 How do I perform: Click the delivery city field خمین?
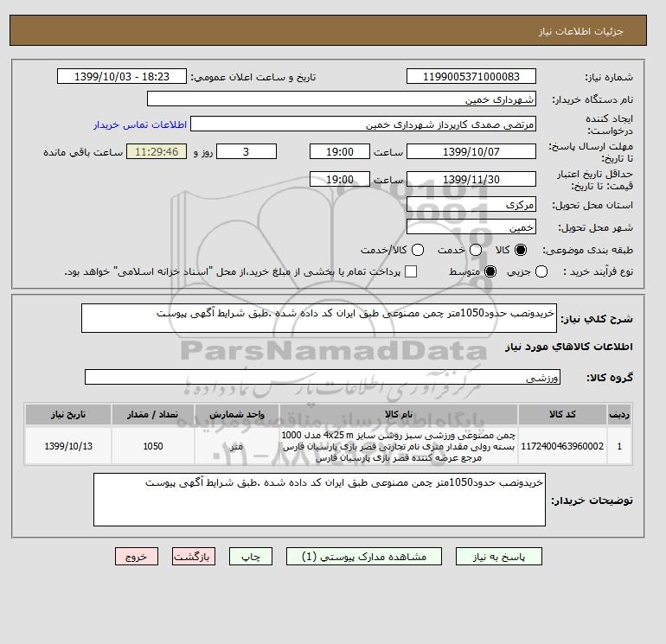[471, 227]
